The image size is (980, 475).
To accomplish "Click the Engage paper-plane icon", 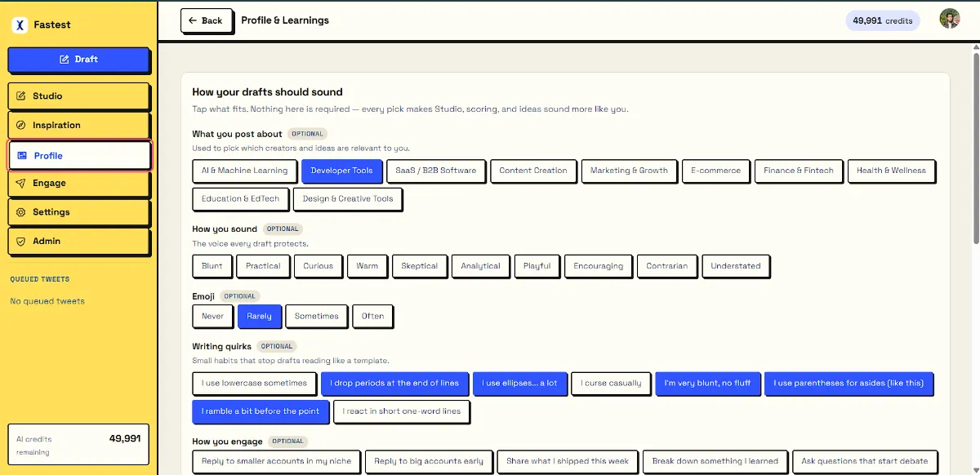I will pos(21,184).
